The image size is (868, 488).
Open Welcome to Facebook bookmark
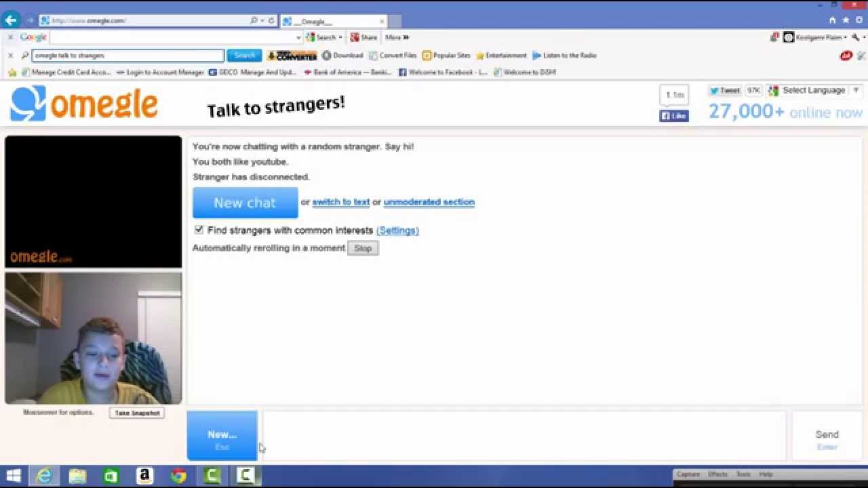(443, 72)
